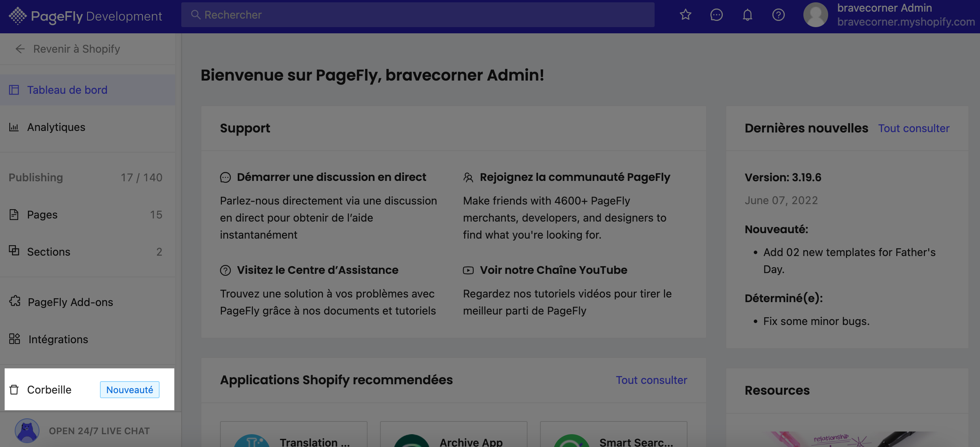Click the help center question icon in Support

click(x=225, y=270)
